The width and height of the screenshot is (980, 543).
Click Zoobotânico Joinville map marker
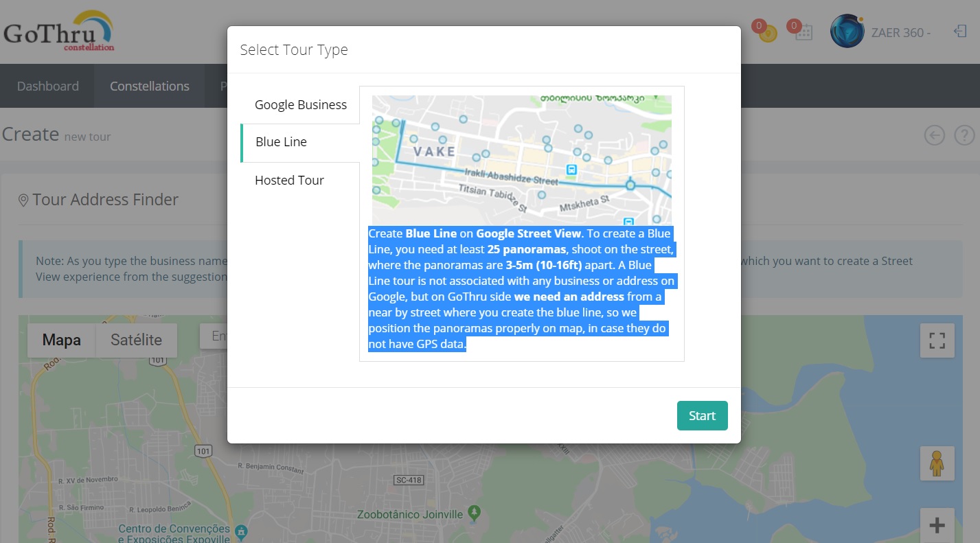point(473,513)
